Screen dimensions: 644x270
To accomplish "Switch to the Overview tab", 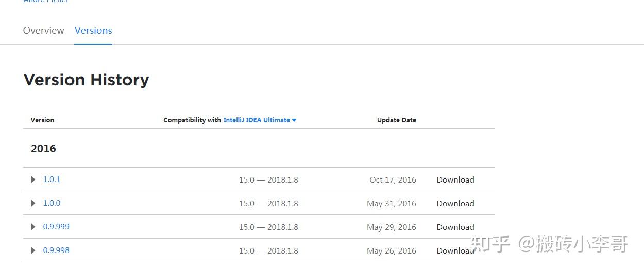I will pyautogui.click(x=44, y=30).
